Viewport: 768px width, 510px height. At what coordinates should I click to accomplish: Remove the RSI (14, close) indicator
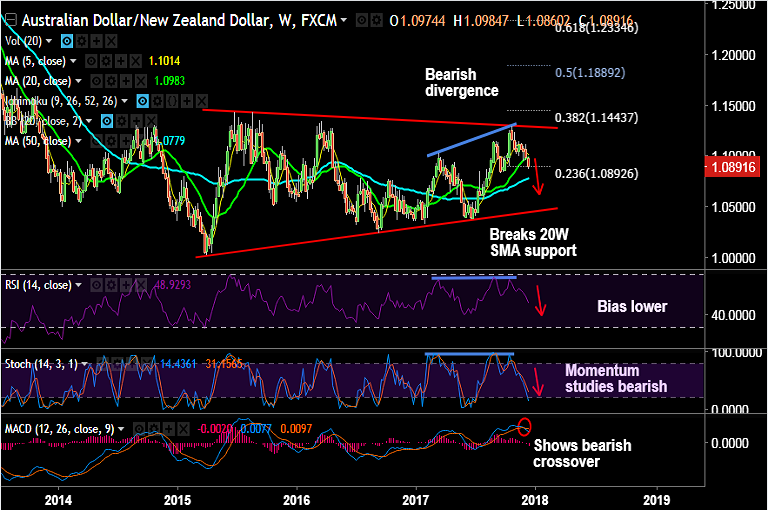tap(141, 285)
